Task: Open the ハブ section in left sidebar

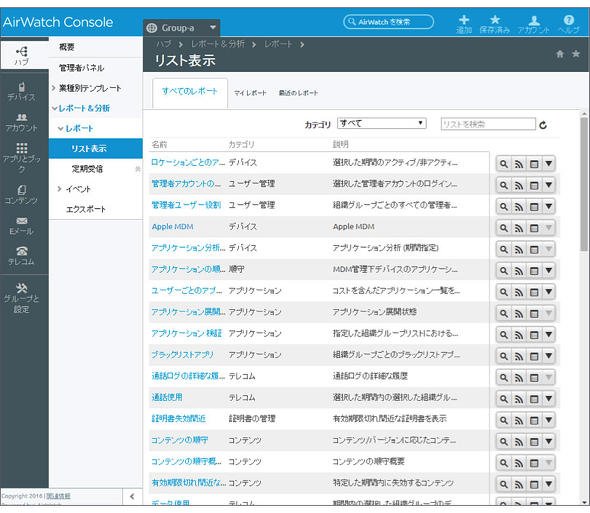Action: coord(22,55)
